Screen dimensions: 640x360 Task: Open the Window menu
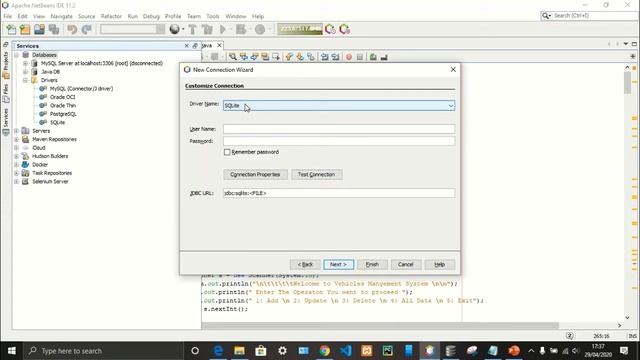236,16
